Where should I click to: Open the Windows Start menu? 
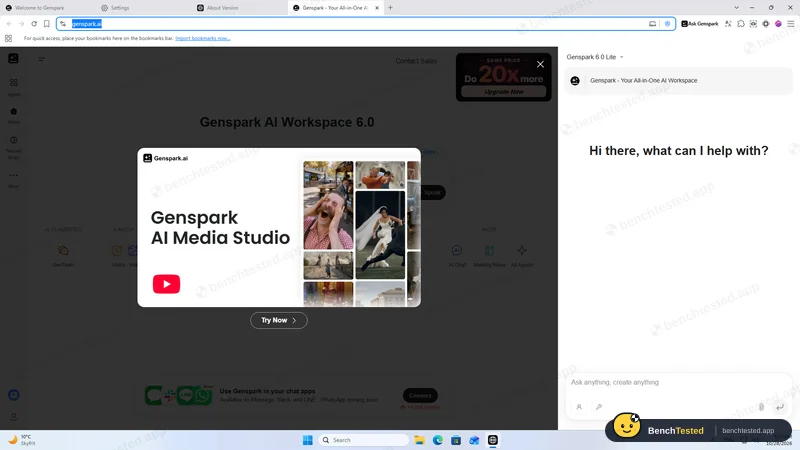(x=308, y=440)
